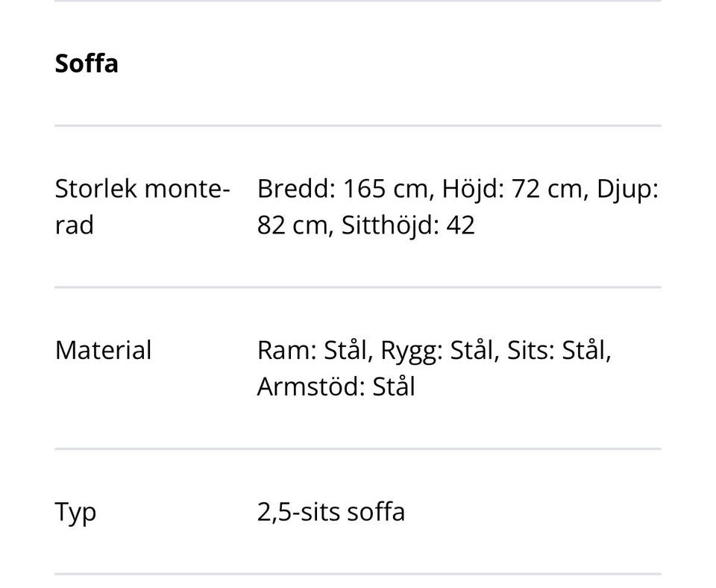
Task: Select the 2,5-sits text in Typ row
Action: pyautogui.click(x=298, y=512)
